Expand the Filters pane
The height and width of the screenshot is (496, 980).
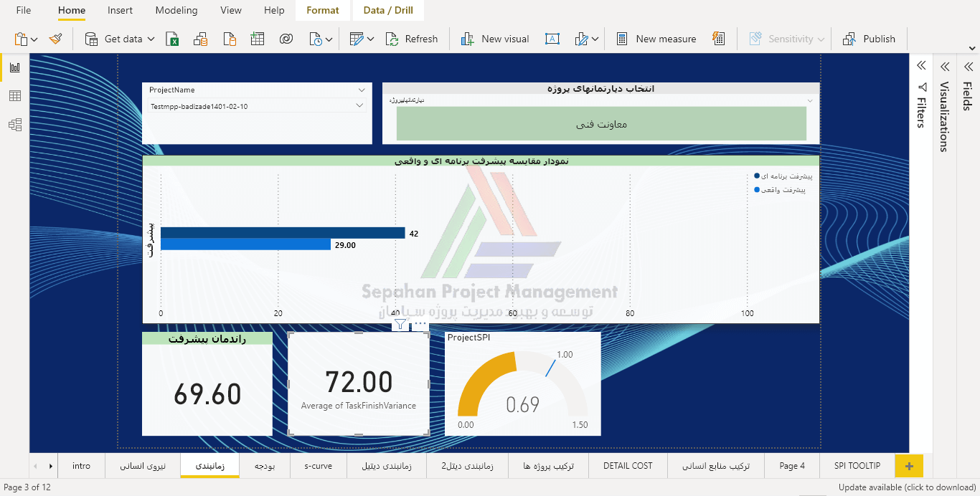(x=921, y=66)
